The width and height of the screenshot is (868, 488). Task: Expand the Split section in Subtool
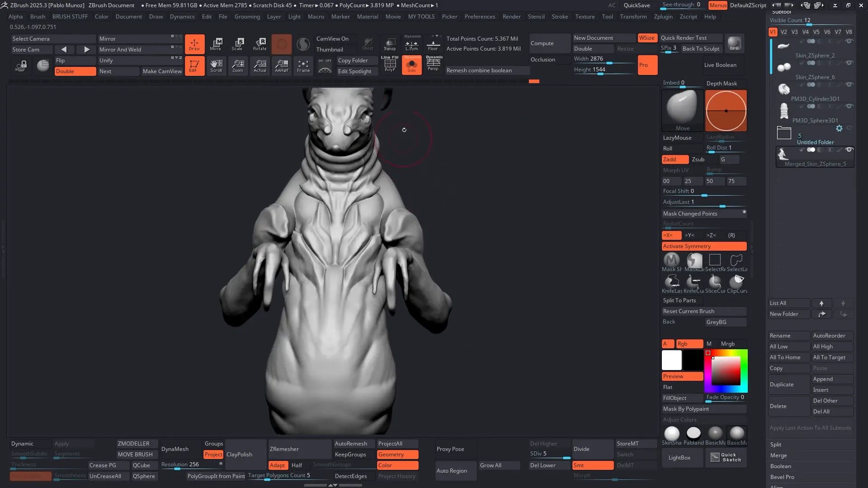point(776,445)
